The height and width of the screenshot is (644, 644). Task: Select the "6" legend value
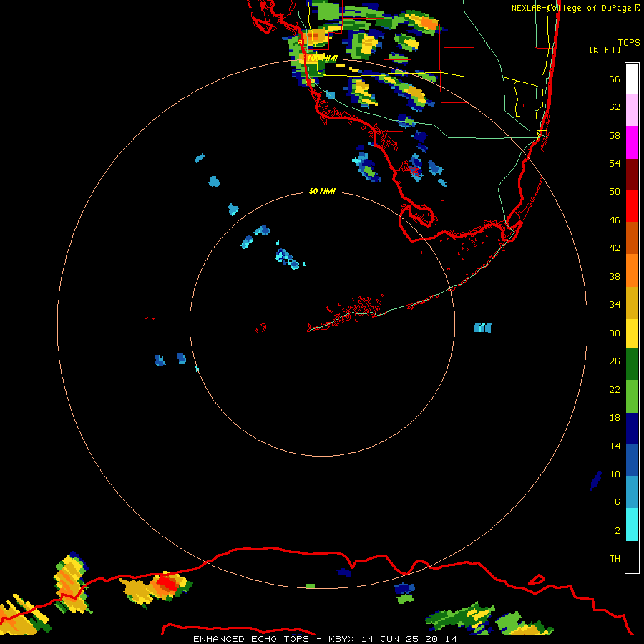click(617, 502)
